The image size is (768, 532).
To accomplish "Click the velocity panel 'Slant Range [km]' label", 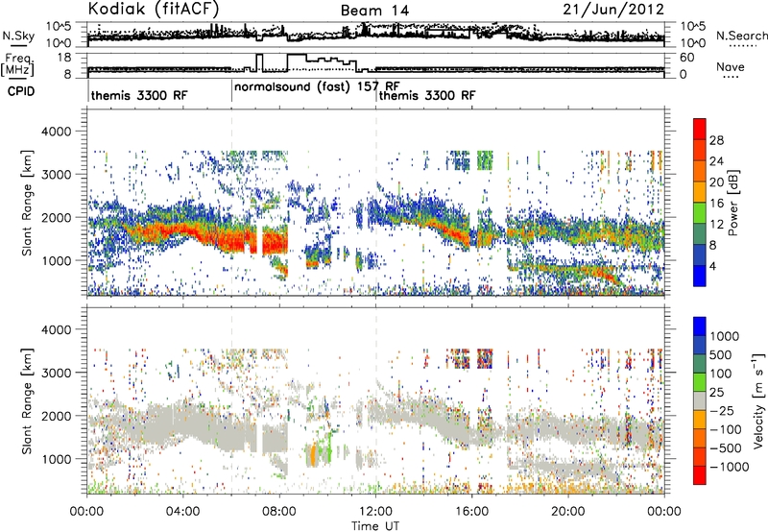I will (x=27, y=400).
